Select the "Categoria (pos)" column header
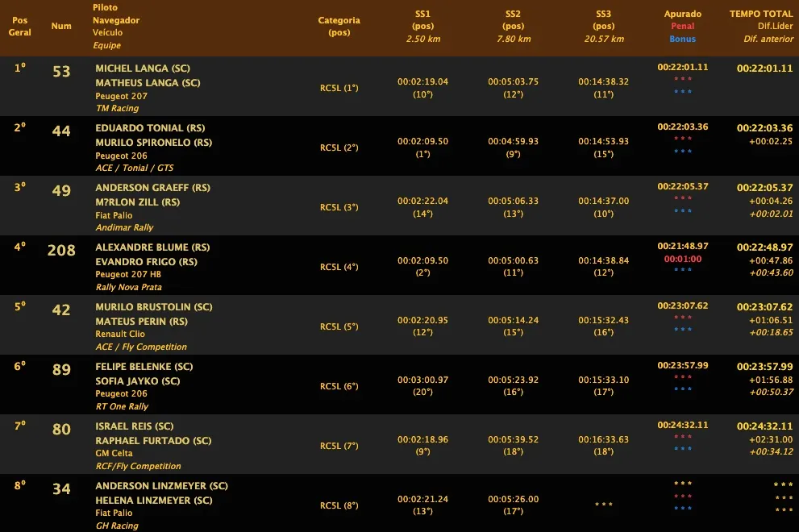 click(x=339, y=27)
